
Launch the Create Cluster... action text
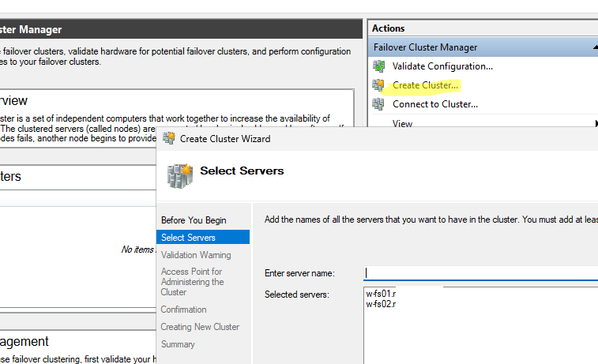(x=425, y=85)
